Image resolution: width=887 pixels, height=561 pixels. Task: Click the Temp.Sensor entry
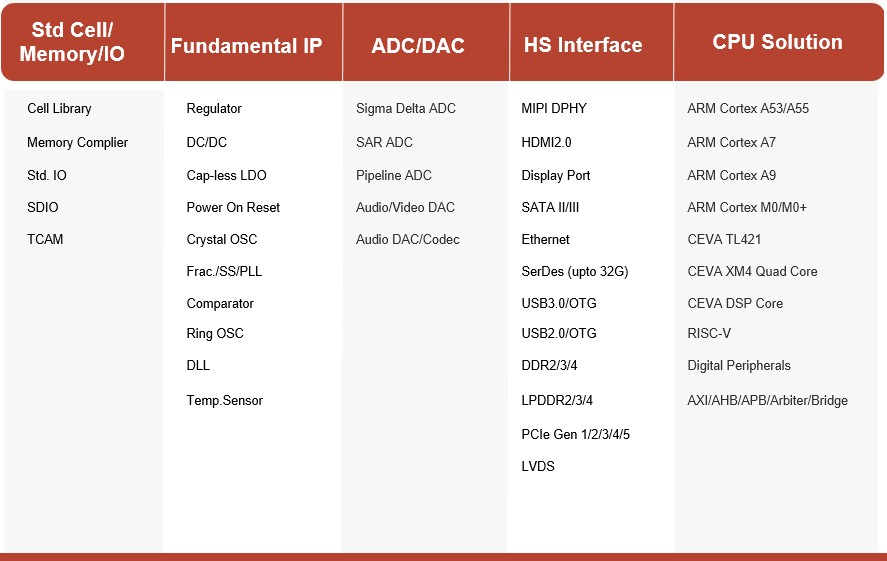click(225, 400)
